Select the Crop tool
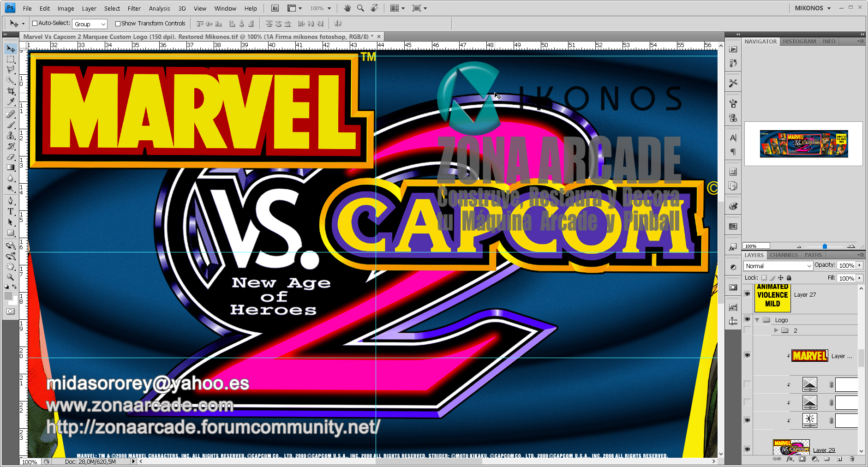868x467 pixels. [11, 91]
